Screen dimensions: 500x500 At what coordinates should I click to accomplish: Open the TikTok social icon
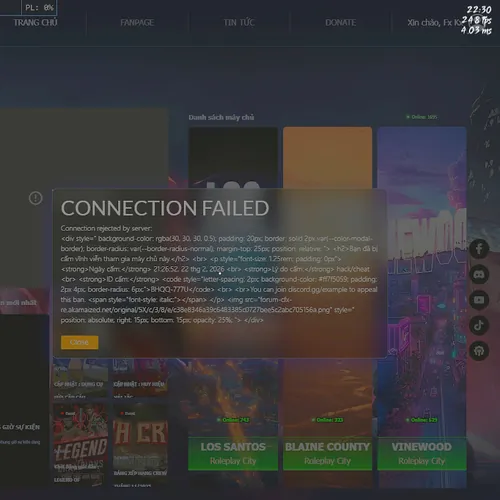coord(479,325)
